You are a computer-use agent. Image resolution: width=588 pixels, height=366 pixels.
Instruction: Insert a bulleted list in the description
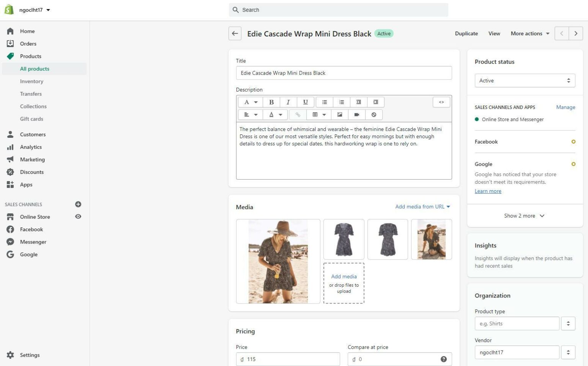point(324,102)
